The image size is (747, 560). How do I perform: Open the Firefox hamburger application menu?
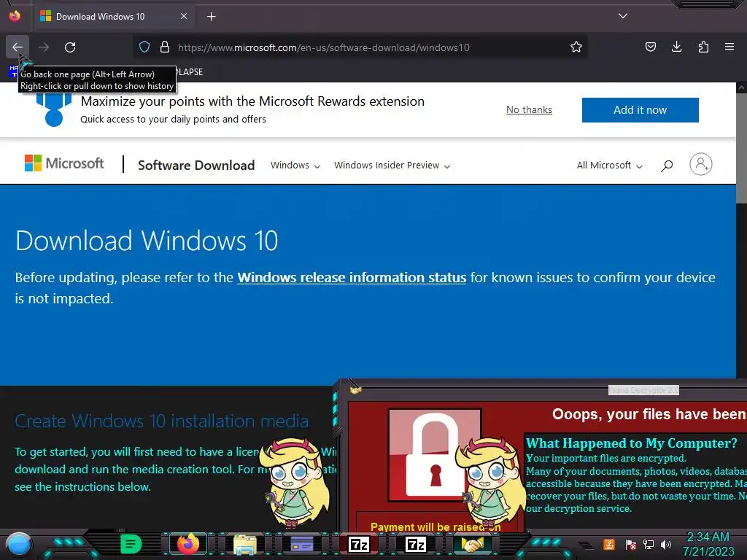[729, 47]
